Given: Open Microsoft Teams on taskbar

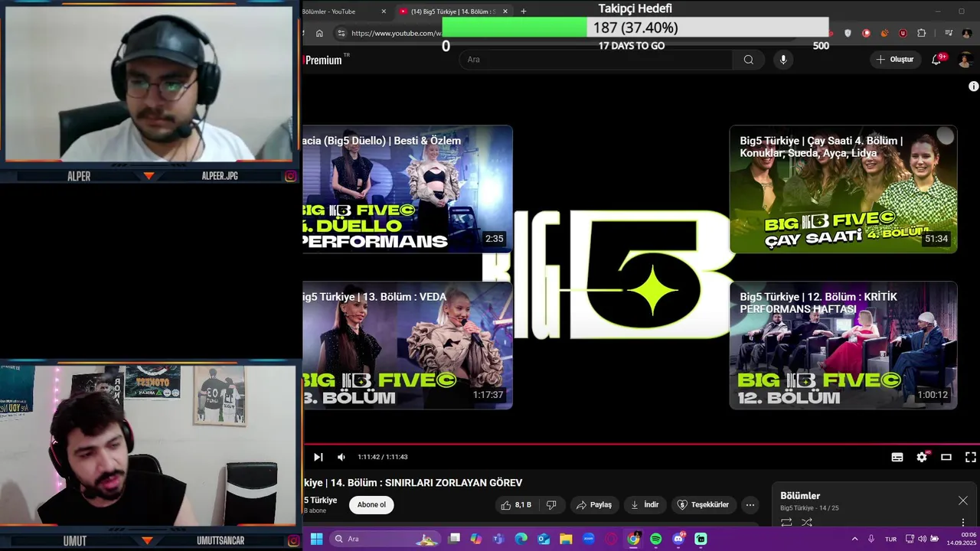Looking at the screenshot, I should point(499,539).
